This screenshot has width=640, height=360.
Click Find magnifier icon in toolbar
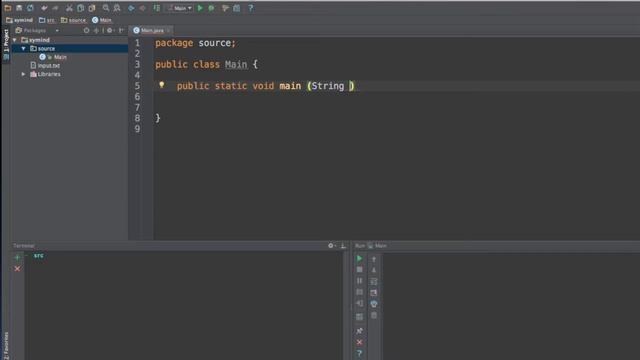click(x=106, y=8)
